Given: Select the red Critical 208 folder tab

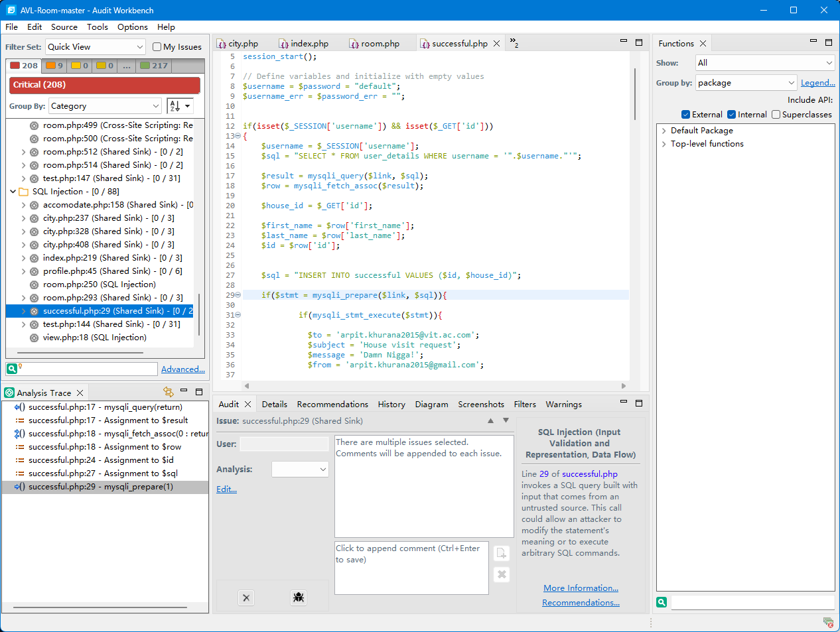Looking at the screenshot, I should tap(24, 66).
